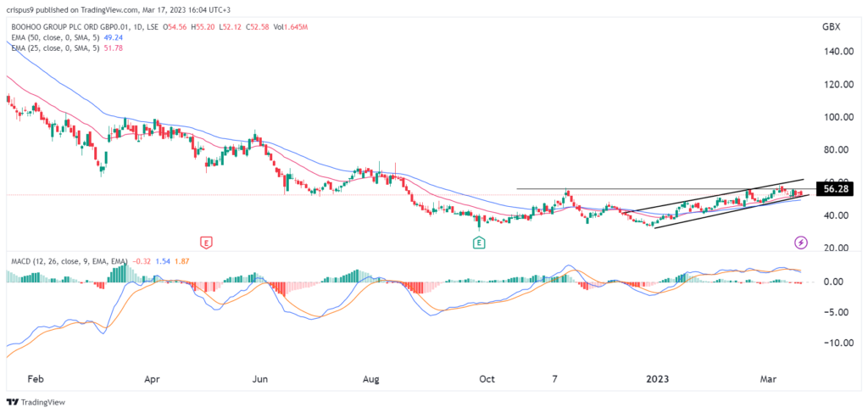Click the 80.00 price axis label

[x=836, y=150]
